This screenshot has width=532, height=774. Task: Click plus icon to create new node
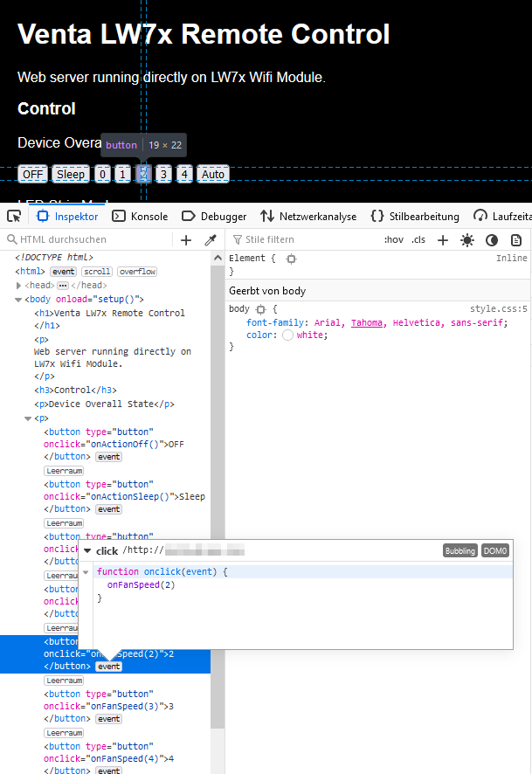[x=186, y=240]
